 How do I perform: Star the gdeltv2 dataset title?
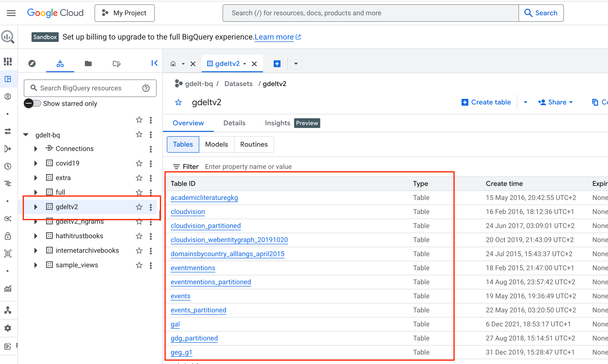pos(178,102)
